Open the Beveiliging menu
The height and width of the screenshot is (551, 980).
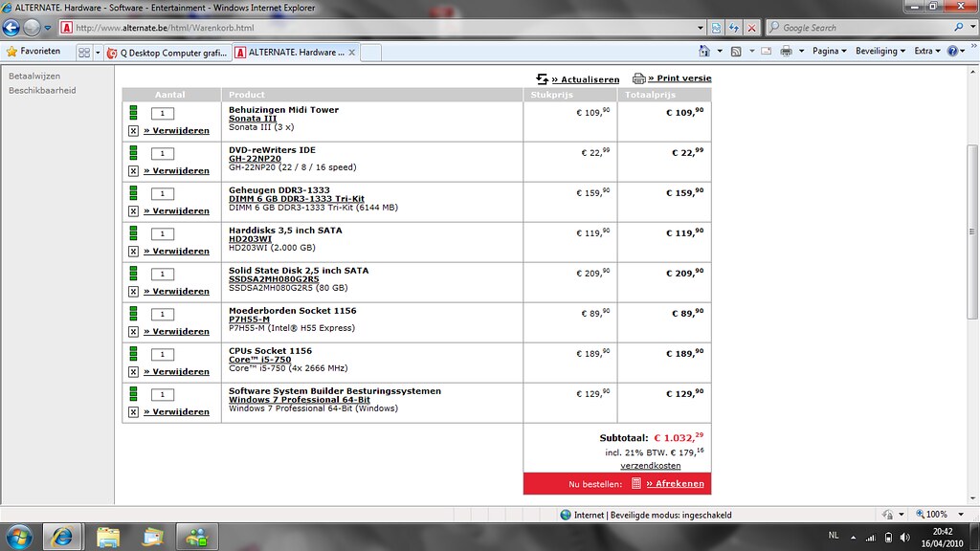[880, 52]
